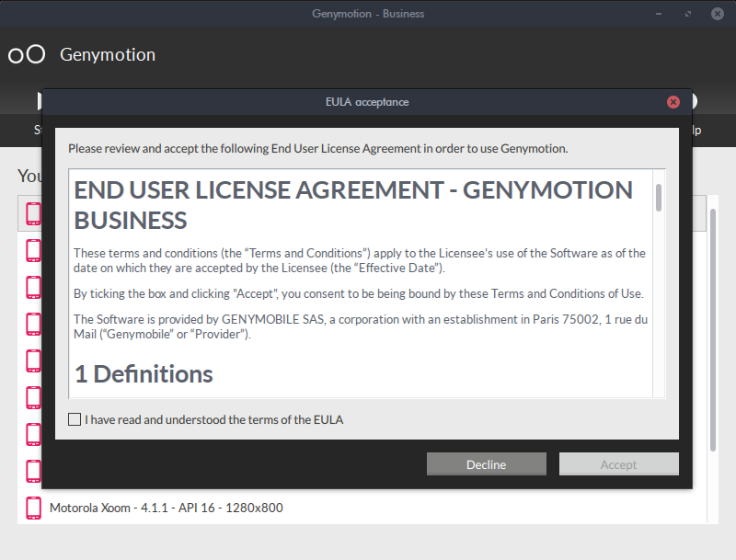Click the topmost pink phone icon in device list
This screenshot has height=560, width=736.
[34, 213]
